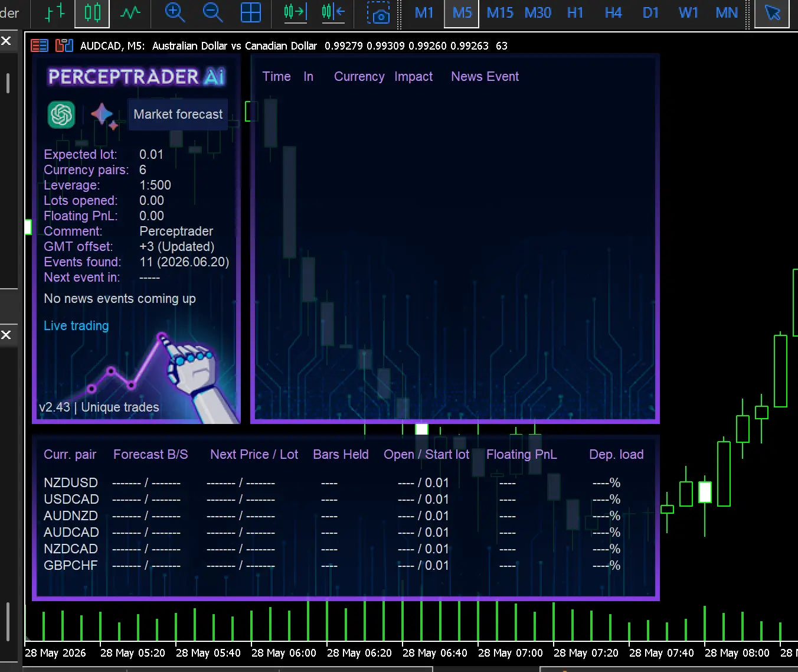Click the Live trading link
This screenshot has width=798, height=672.
[76, 325]
